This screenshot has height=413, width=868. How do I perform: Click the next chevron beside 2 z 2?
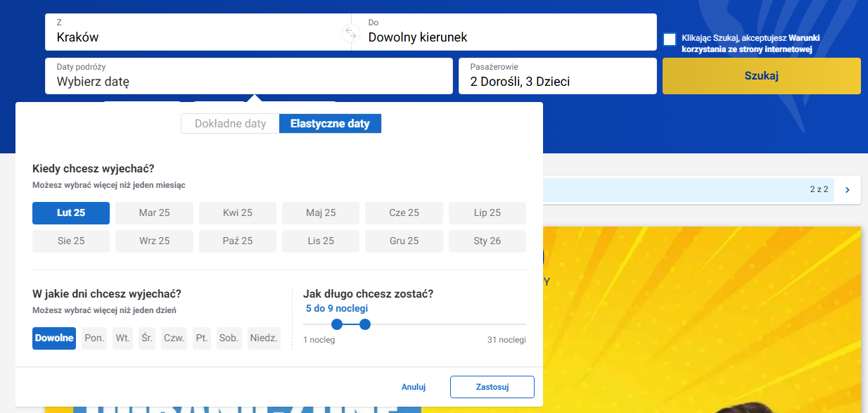click(x=848, y=190)
